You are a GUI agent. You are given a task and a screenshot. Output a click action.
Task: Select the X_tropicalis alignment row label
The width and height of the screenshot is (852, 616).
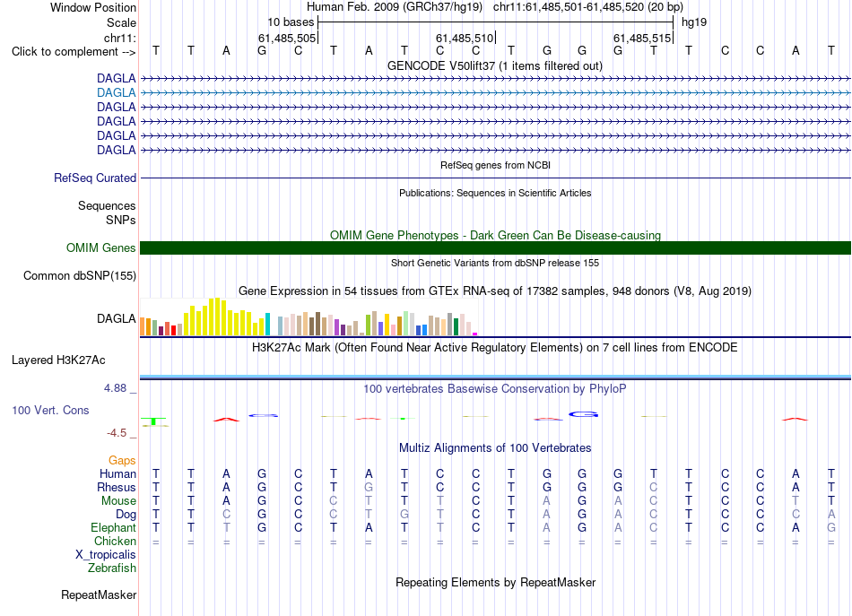pos(106,555)
